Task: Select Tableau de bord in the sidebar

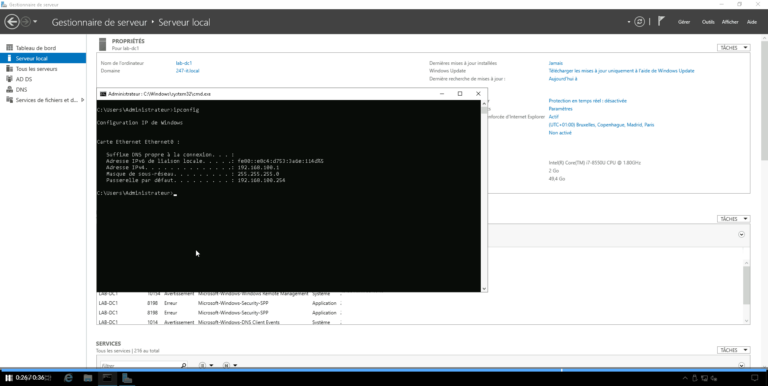Action: 36,48
